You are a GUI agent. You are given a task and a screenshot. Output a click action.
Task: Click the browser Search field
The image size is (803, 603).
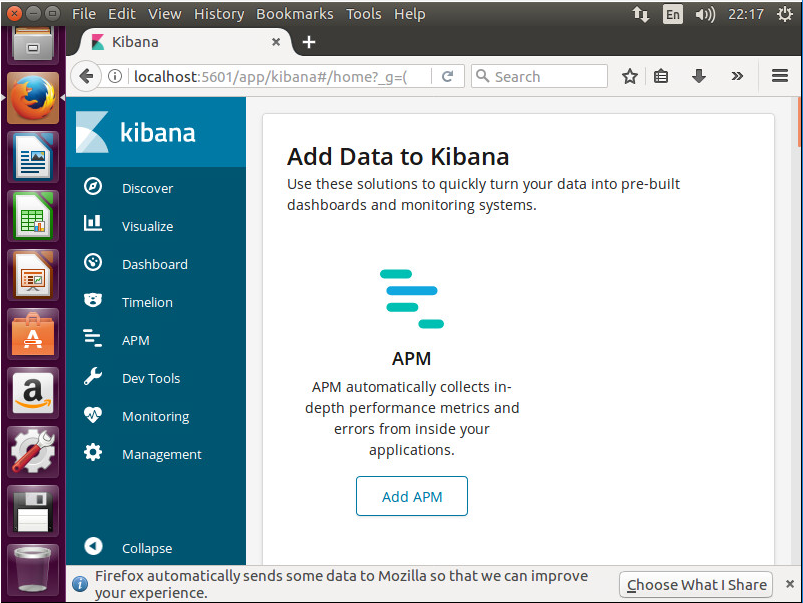(x=539, y=76)
